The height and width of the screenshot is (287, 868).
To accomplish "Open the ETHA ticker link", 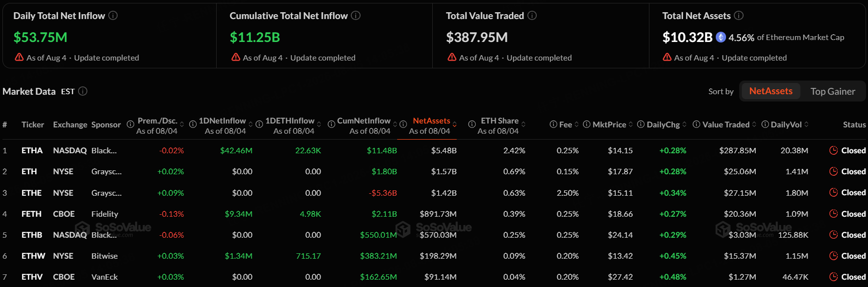I will [32, 150].
